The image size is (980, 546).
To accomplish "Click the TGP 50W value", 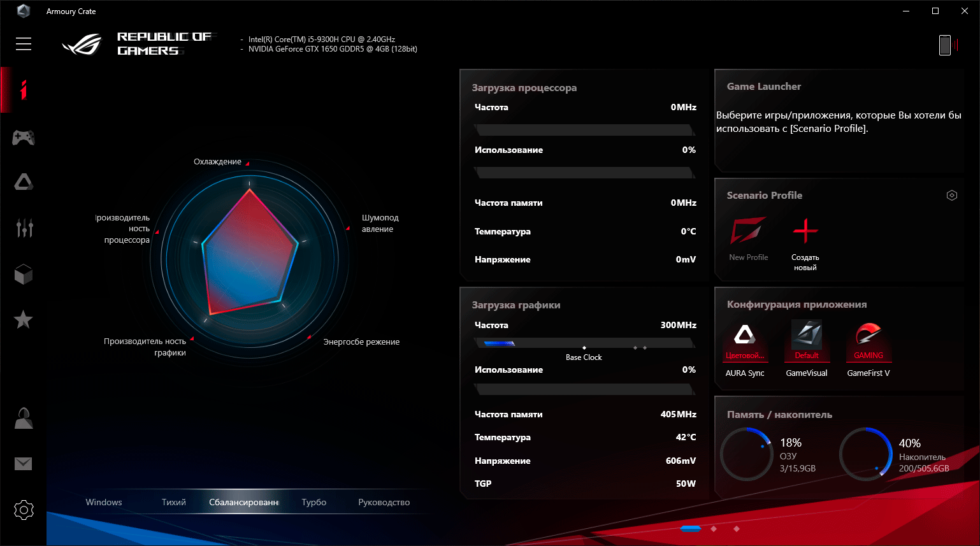I will pos(686,484).
